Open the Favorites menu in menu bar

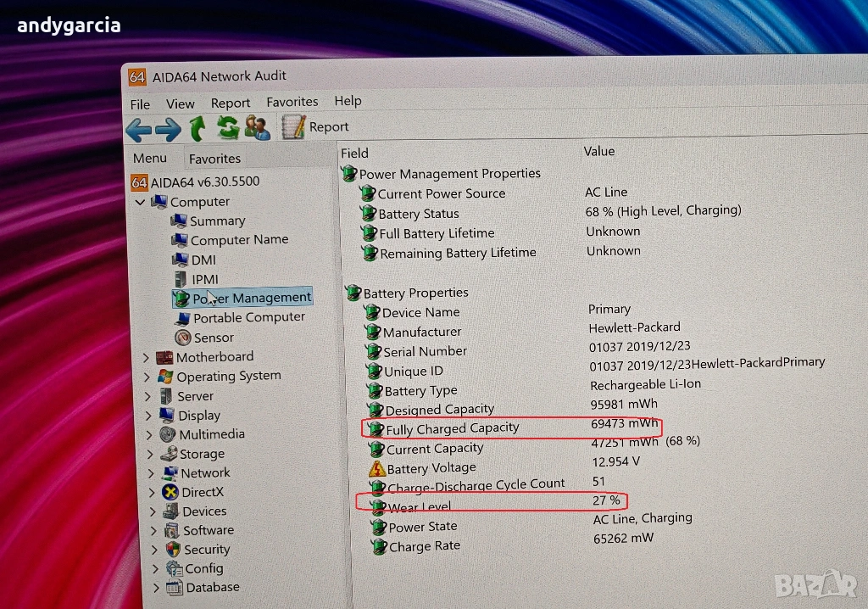click(x=292, y=102)
